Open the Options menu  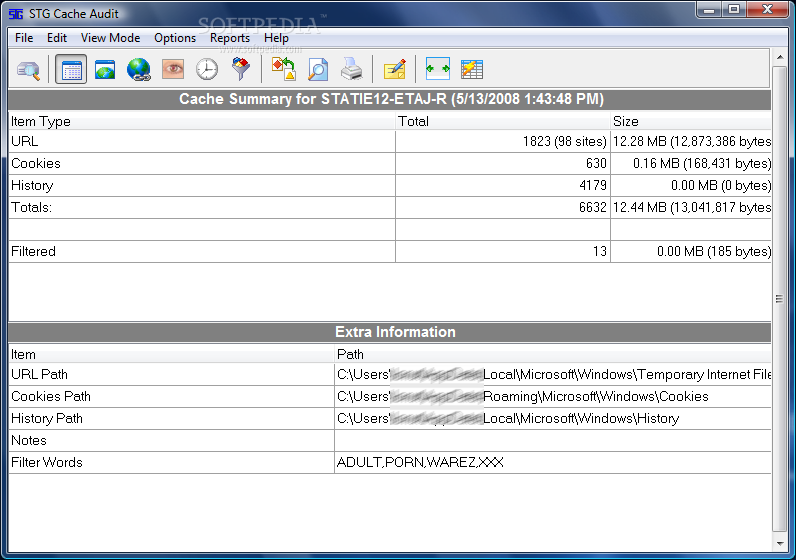(175, 38)
